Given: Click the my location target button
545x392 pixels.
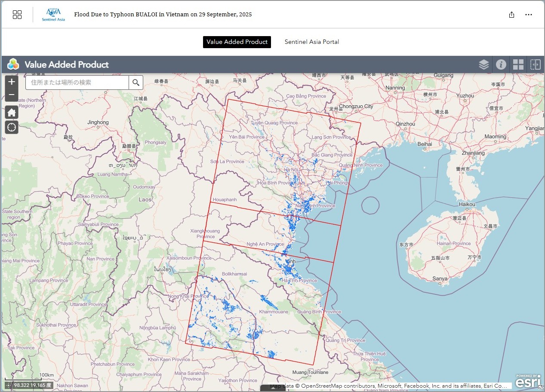Looking at the screenshot, I should 12,127.
